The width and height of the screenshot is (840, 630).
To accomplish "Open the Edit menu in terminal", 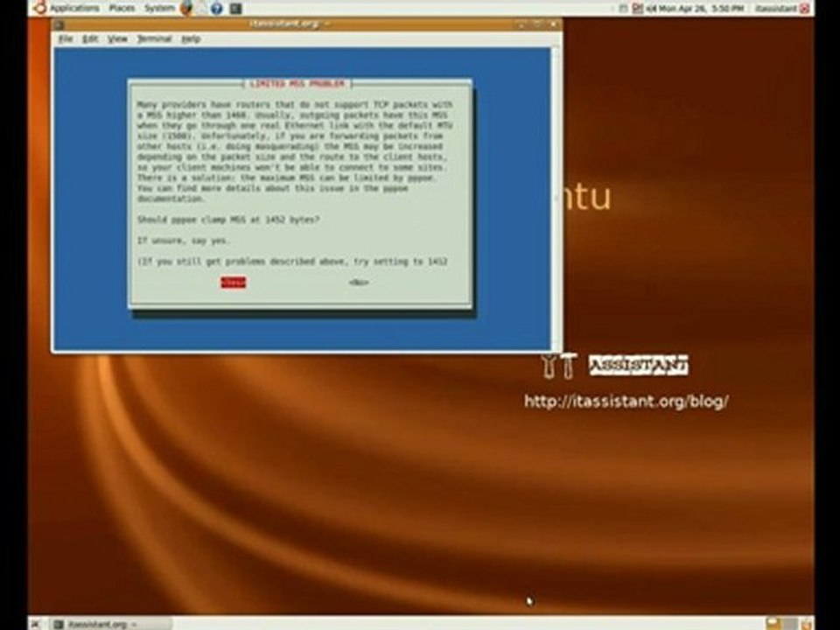I will click(90, 38).
